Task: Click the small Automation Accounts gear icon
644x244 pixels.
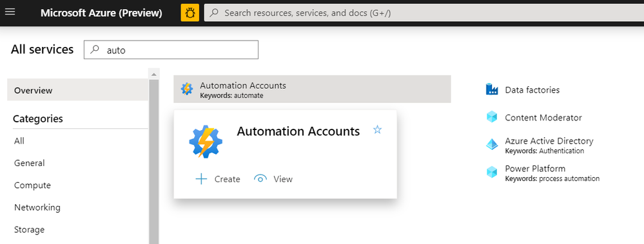Action: pyautogui.click(x=187, y=89)
